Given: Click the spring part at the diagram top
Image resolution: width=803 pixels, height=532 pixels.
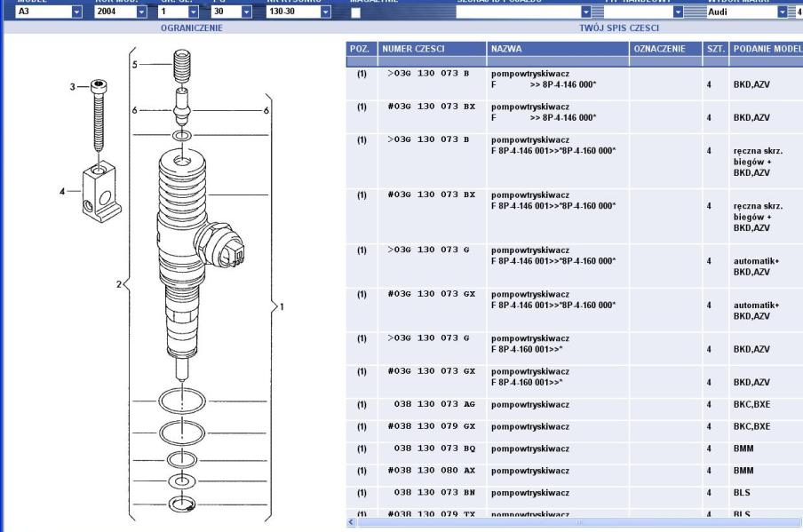Looking at the screenshot, I should pos(182,66).
